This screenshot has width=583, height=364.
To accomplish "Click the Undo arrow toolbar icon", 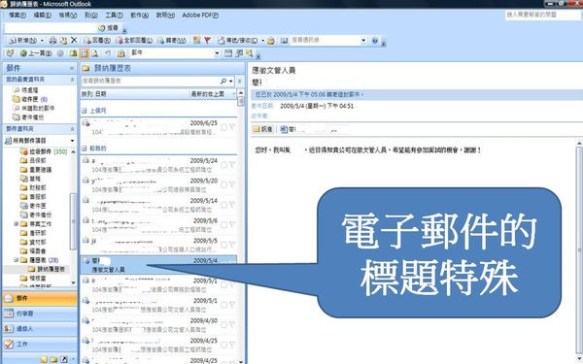I will coord(108,54).
